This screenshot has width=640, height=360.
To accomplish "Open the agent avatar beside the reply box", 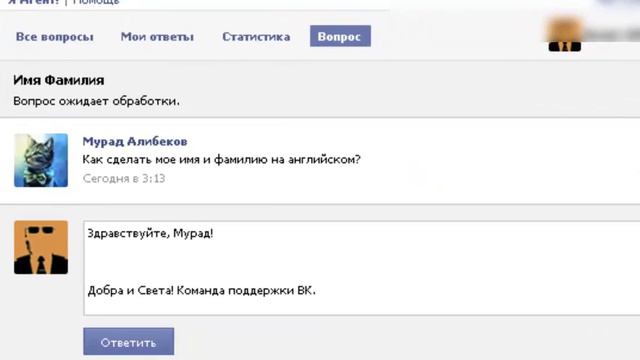I will click(x=41, y=247).
